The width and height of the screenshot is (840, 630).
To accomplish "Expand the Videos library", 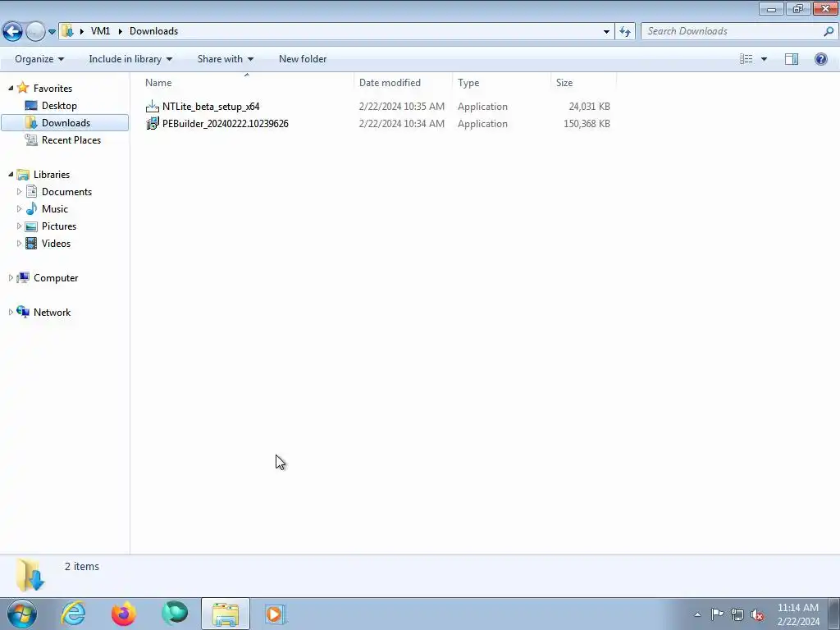I will click(20, 243).
